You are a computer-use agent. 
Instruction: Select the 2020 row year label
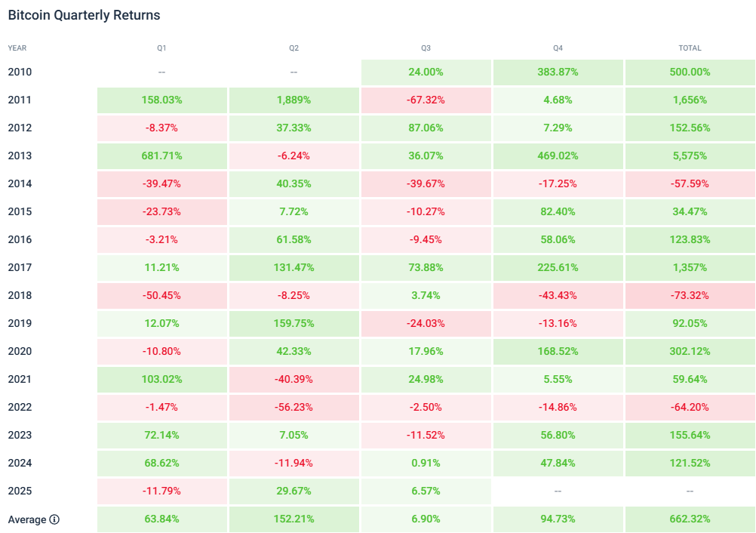(20, 351)
